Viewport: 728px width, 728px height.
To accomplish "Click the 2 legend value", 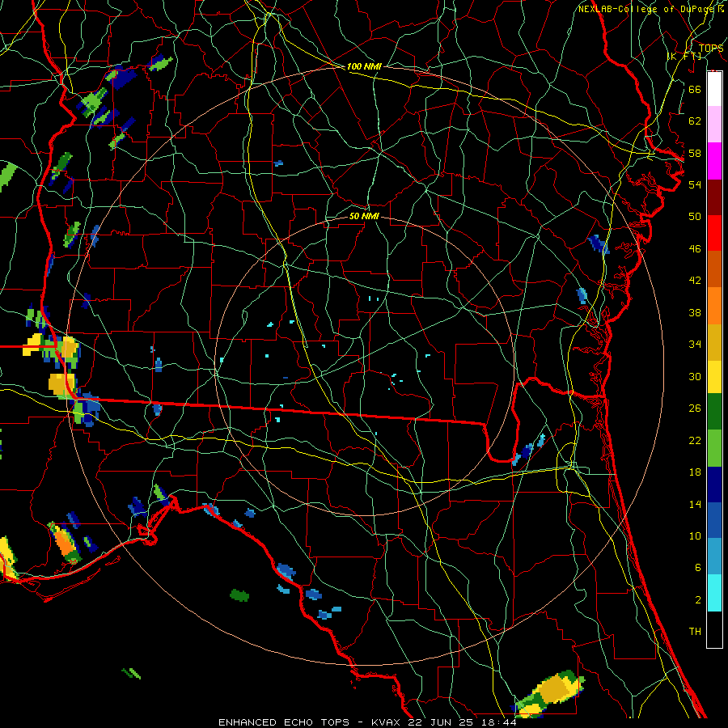I will [x=697, y=600].
